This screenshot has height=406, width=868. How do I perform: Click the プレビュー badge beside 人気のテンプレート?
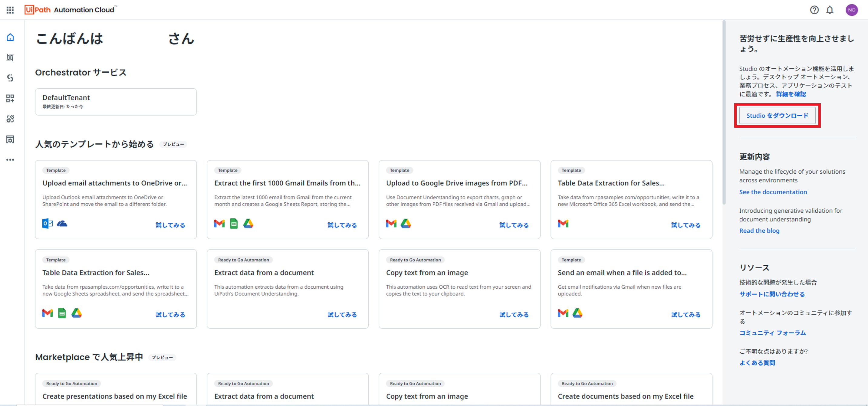click(173, 144)
